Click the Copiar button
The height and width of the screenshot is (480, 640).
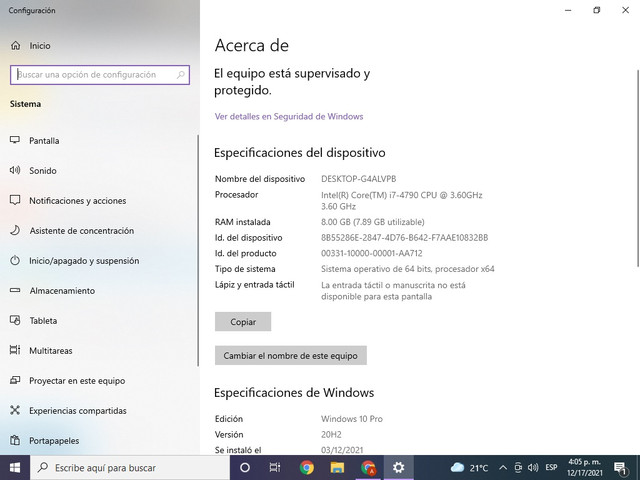click(243, 322)
